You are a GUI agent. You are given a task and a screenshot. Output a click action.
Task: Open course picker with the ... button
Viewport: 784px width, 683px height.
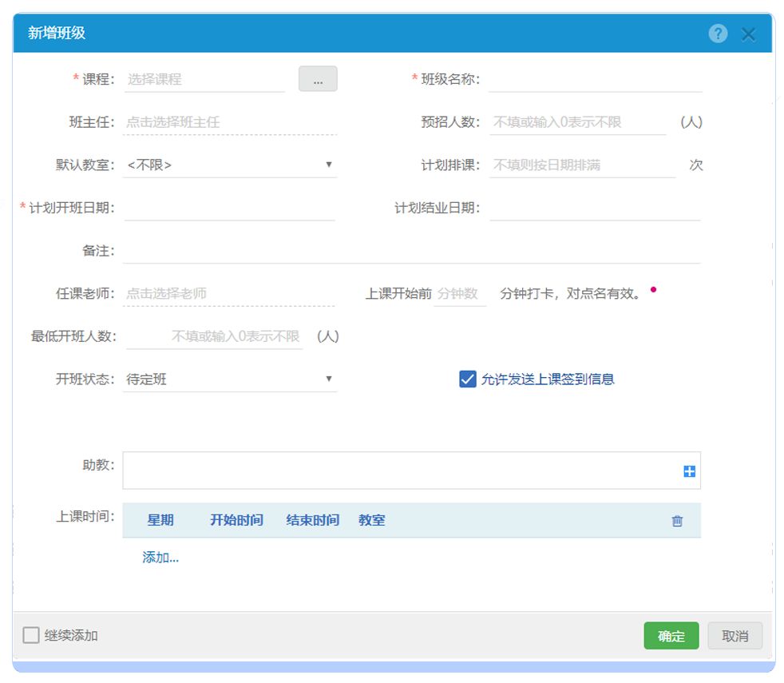click(x=318, y=79)
